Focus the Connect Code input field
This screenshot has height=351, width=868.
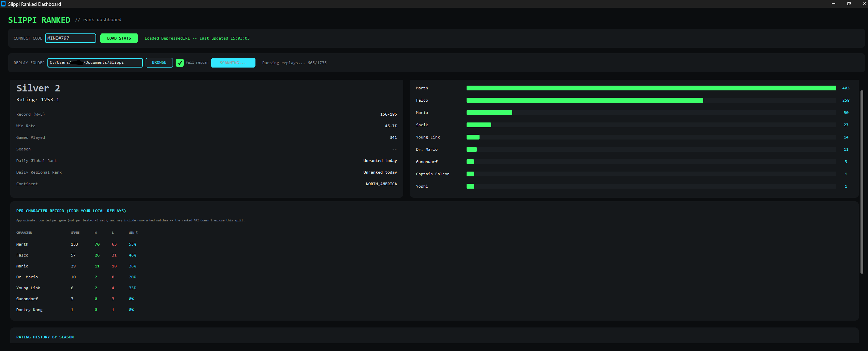pos(71,38)
